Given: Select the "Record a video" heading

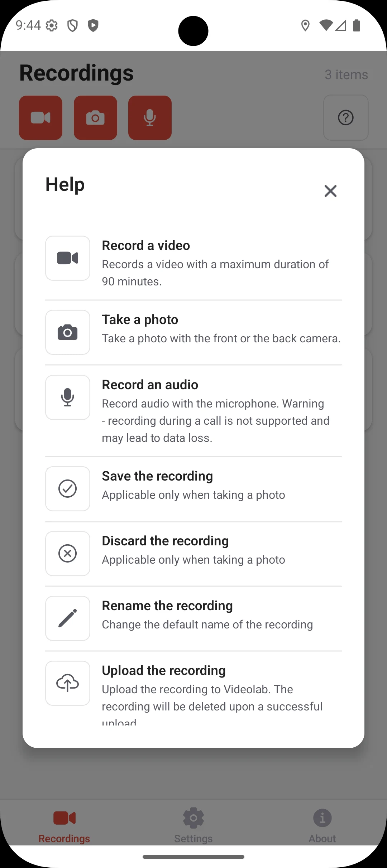Looking at the screenshot, I should click(x=146, y=246).
